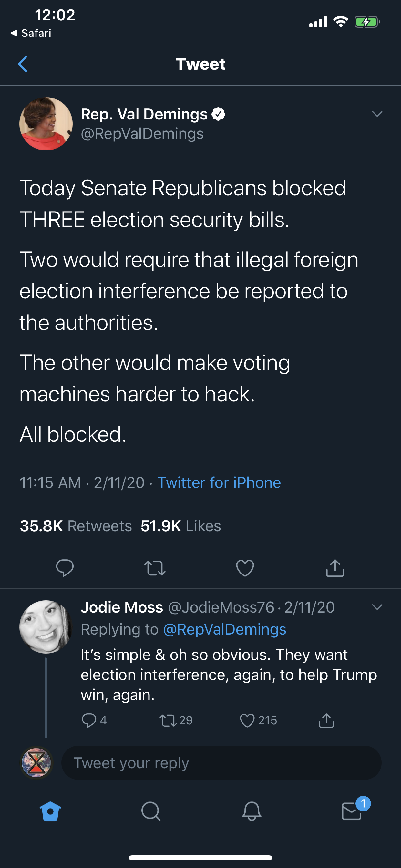Like Jodie Moss's reply
The image size is (401, 868).
[247, 720]
